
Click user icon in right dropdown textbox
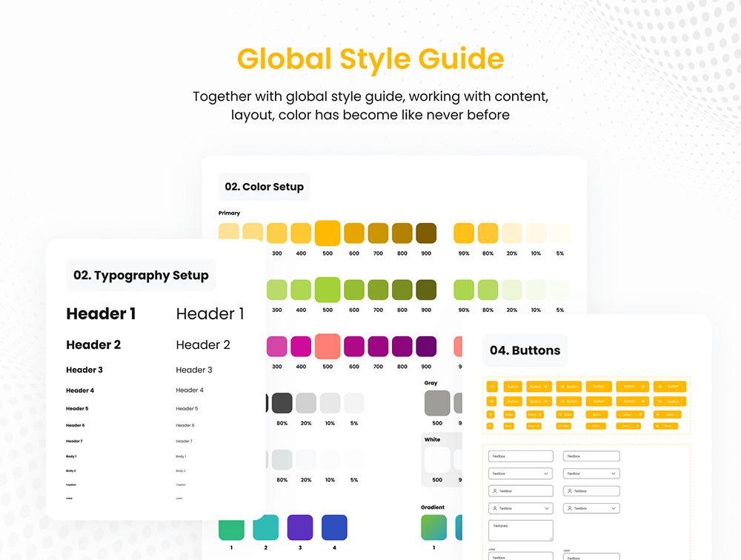[x=569, y=509]
